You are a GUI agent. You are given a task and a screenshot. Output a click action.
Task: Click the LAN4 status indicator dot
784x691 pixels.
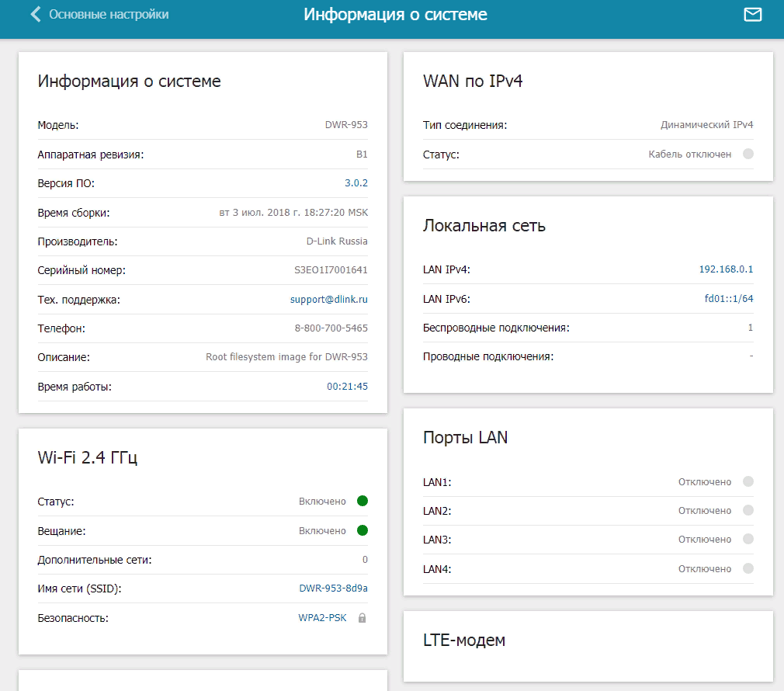(x=748, y=569)
